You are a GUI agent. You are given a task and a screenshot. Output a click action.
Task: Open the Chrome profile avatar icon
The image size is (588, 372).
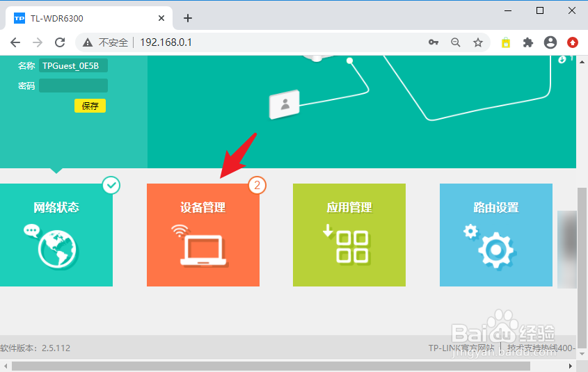[550, 42]
